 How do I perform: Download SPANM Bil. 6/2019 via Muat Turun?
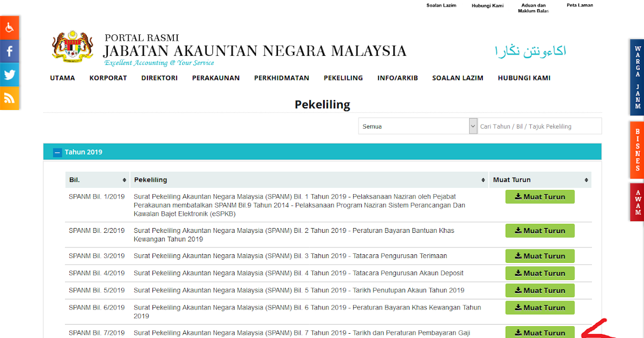(x=540, y=307)
